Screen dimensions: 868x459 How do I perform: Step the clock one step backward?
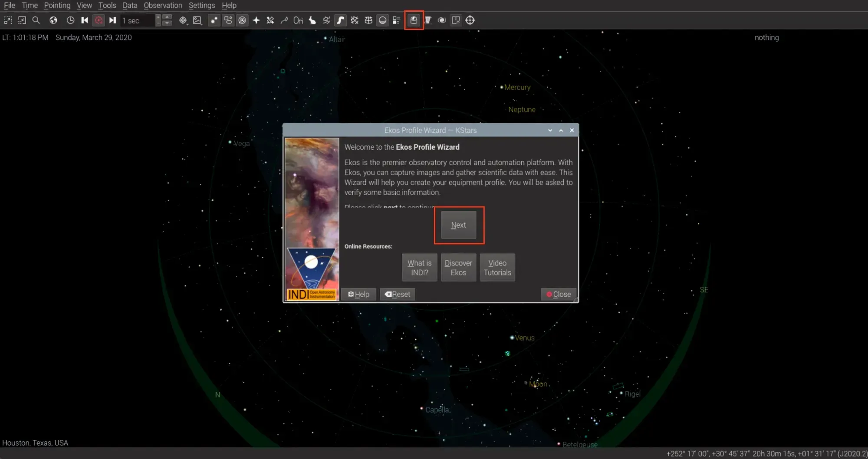click(x=85, y=20)
